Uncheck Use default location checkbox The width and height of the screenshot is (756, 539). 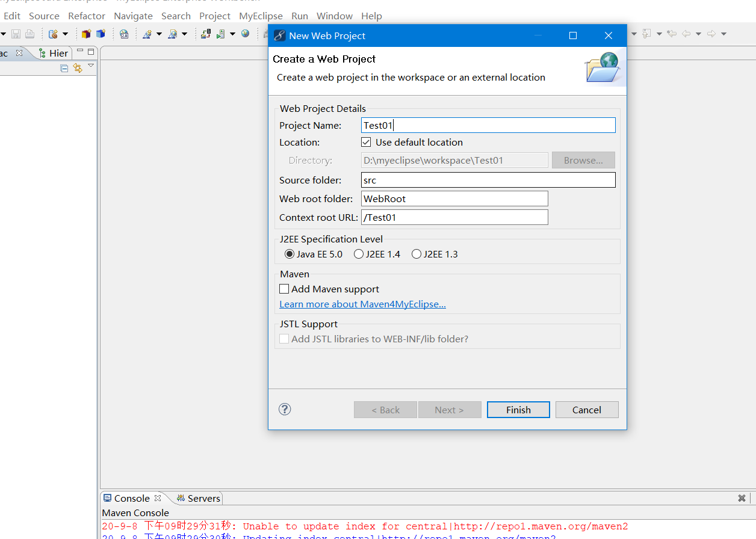[x=366, y=143]
